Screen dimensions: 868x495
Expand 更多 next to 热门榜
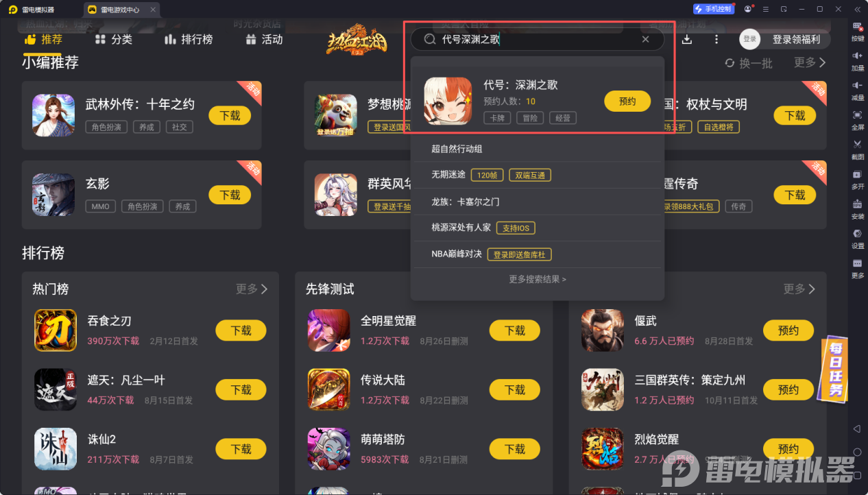[252, 289]
